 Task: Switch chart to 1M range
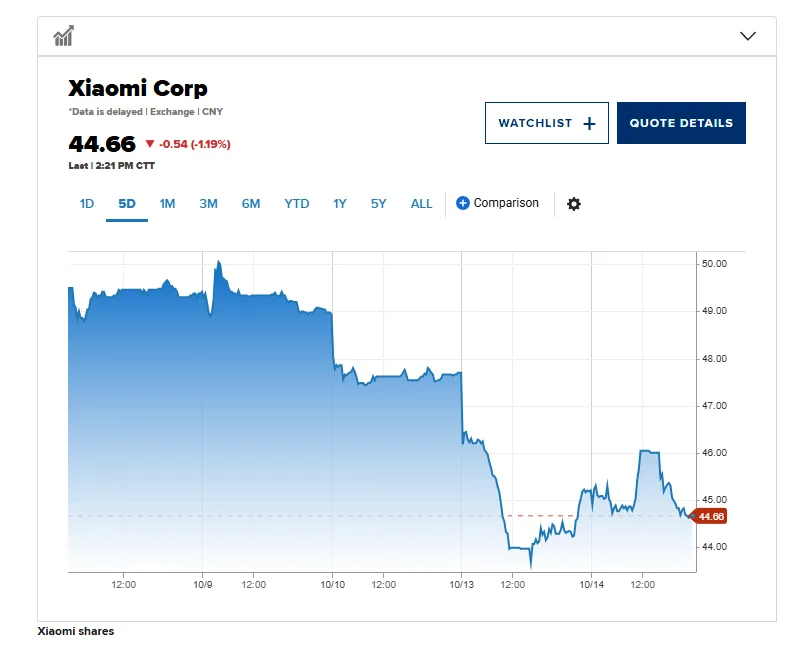tap(167, 204)
